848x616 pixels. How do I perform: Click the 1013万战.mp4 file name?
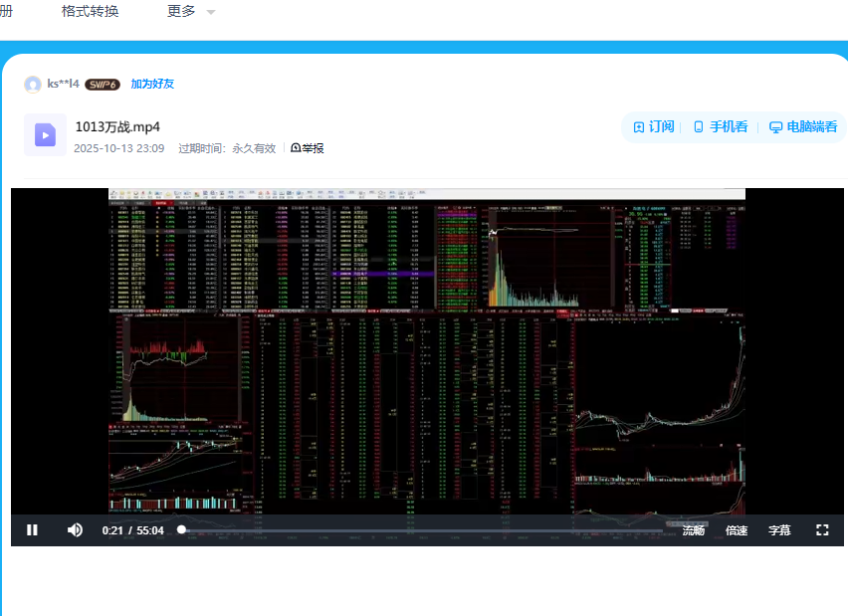[x=117, y=126]
